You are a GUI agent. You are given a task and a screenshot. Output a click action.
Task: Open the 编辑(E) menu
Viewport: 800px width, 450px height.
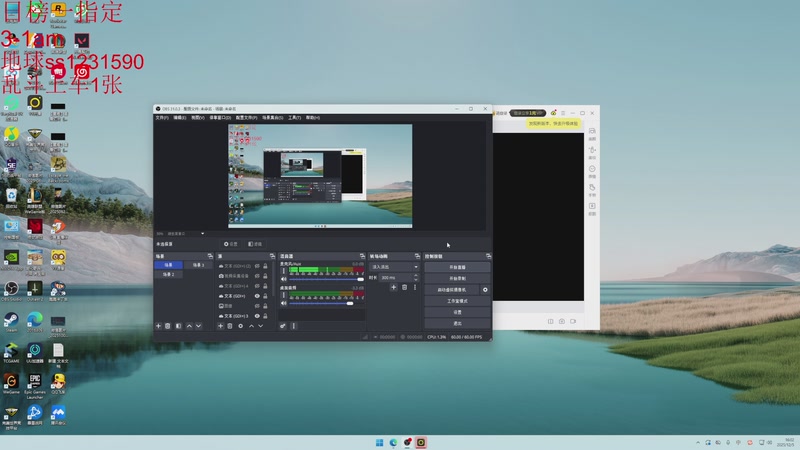tap(180, 118)
